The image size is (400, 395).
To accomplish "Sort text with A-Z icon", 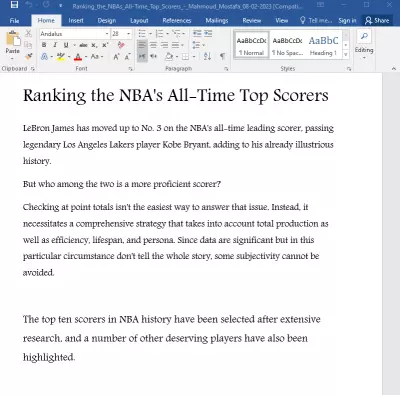I will tap(207, 56).
